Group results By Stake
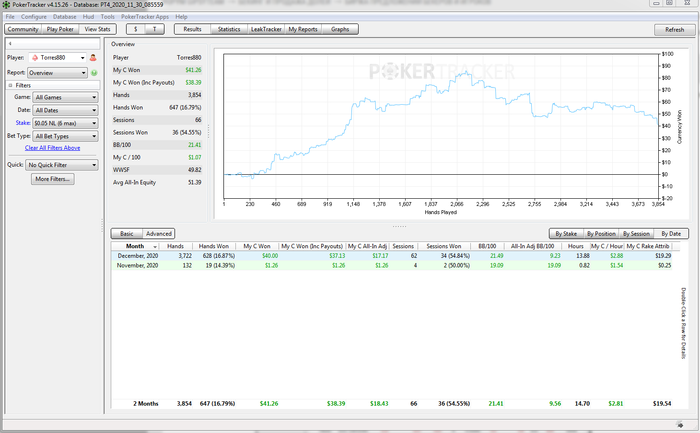Screen dimensions: 700x433 pos(566,234)
